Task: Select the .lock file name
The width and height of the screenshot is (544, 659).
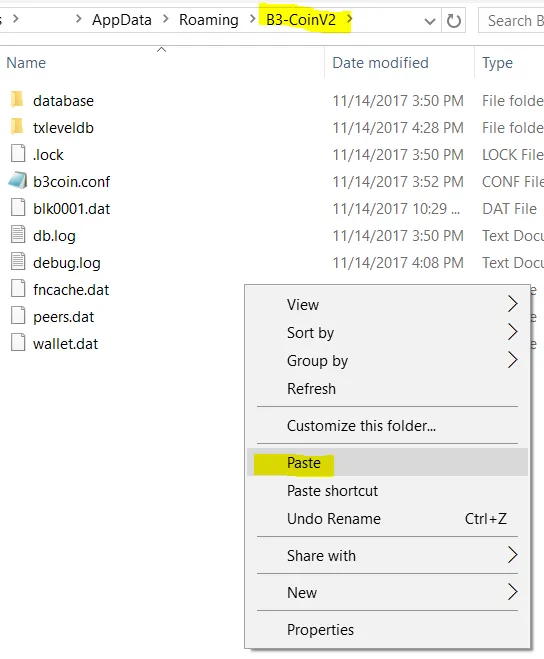Action: pyautogui.click(x=48, y=155)
